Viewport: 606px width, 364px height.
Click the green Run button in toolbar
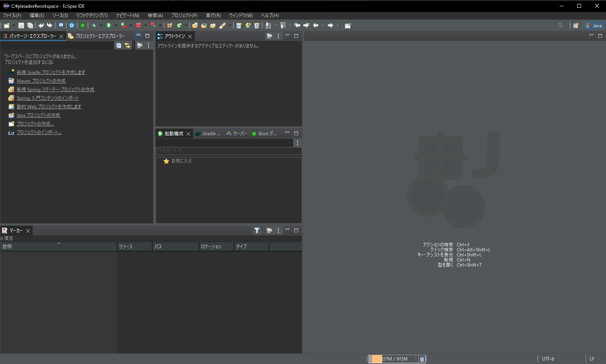click(109, 25)
